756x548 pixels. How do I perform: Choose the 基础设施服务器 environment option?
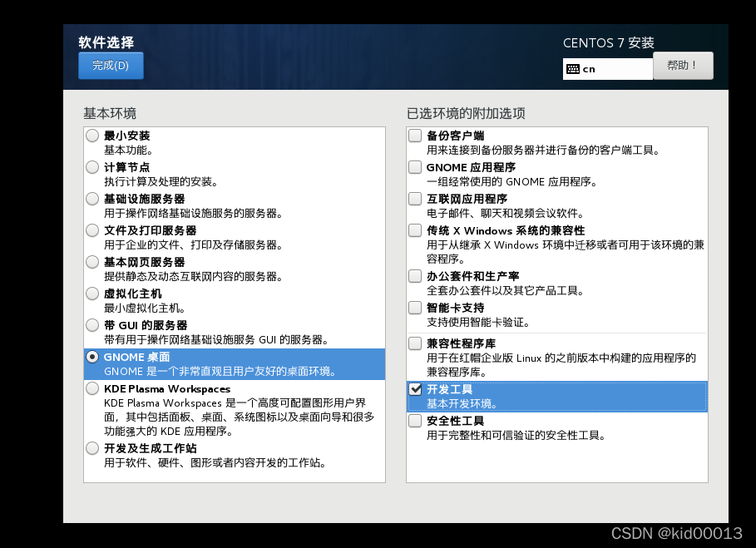92,199
